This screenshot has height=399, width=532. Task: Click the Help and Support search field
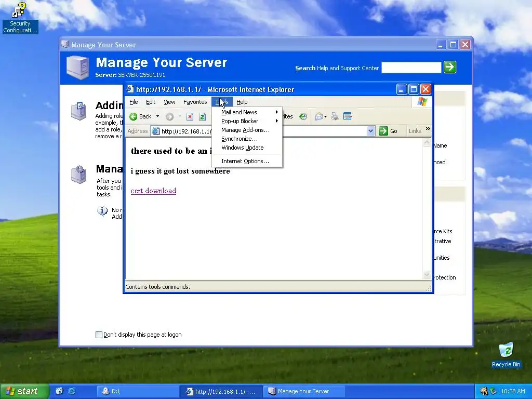[411, 68]
